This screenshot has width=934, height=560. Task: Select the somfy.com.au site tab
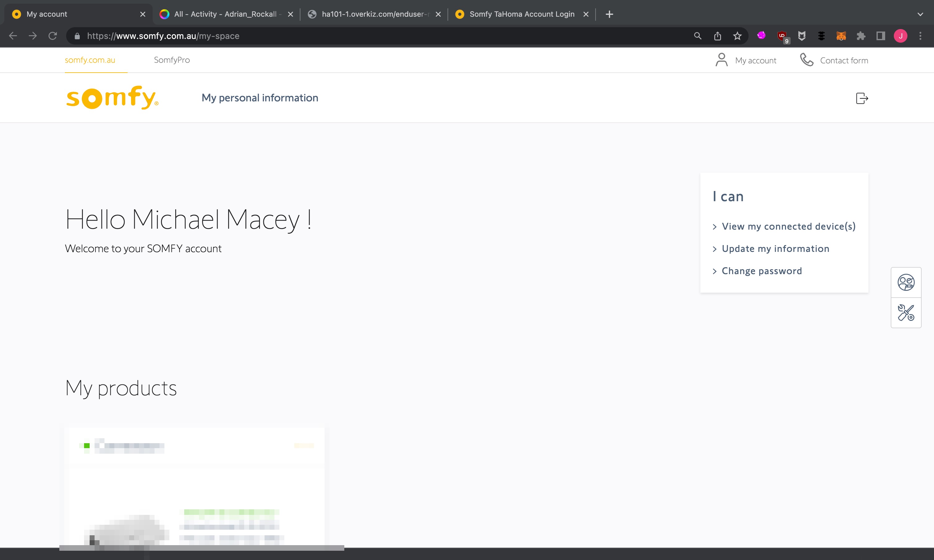[90, 60]
